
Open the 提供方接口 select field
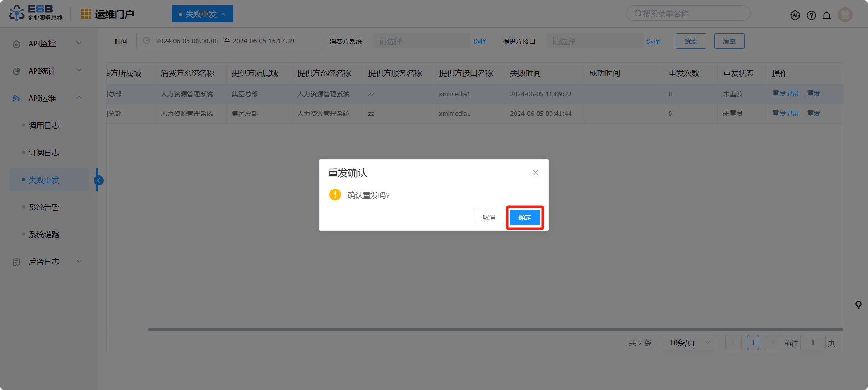point(595,41)
